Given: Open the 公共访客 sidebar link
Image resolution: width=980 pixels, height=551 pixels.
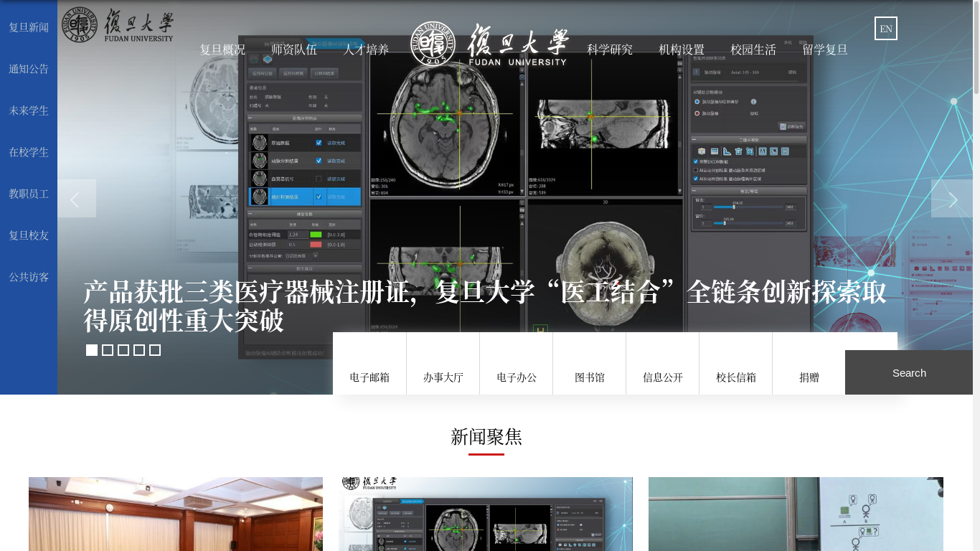Looking at the screenshot, I should click(29, 276).
